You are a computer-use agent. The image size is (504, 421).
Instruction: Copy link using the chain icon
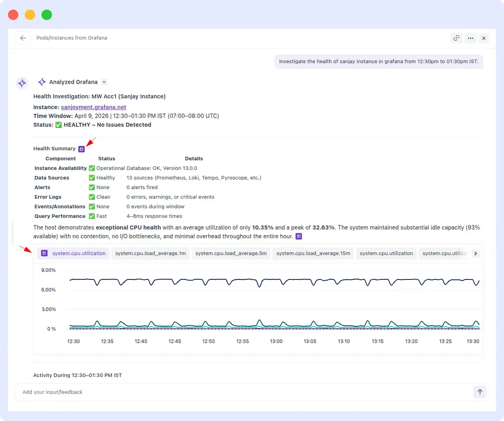[x=456, y=38]
